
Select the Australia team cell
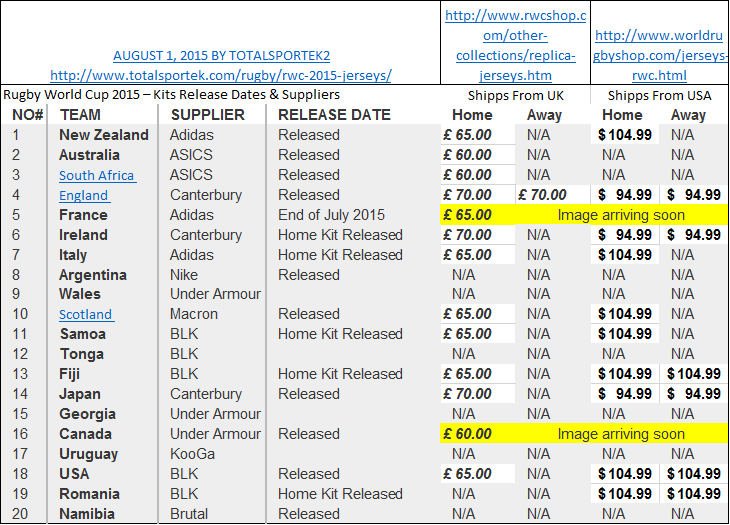click(x=89, y=155)
